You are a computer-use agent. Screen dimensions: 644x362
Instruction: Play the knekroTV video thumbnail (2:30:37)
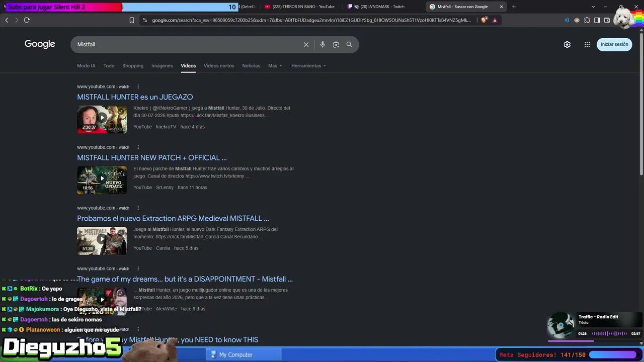click(x=102, y=119)
